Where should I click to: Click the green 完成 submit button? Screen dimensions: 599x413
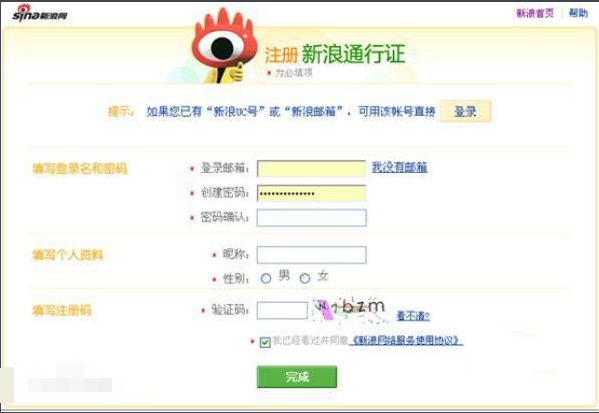tap(297, 377)
